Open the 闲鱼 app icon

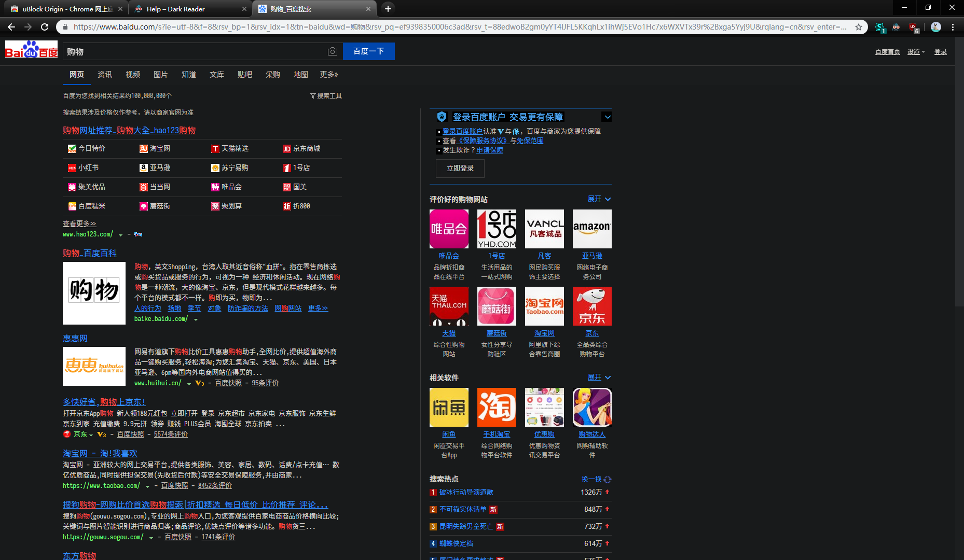pyautogui.click(x=449, y=407)
